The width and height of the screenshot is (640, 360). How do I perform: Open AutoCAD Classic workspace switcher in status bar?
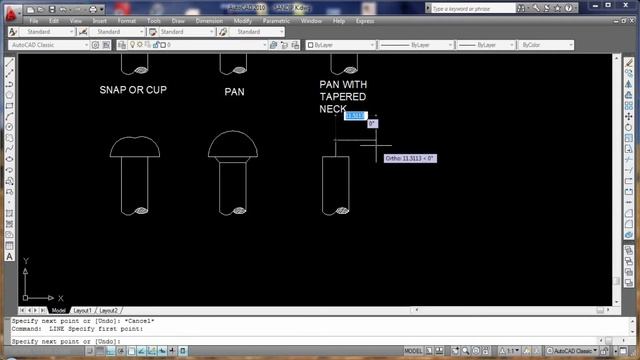point(572,351)
